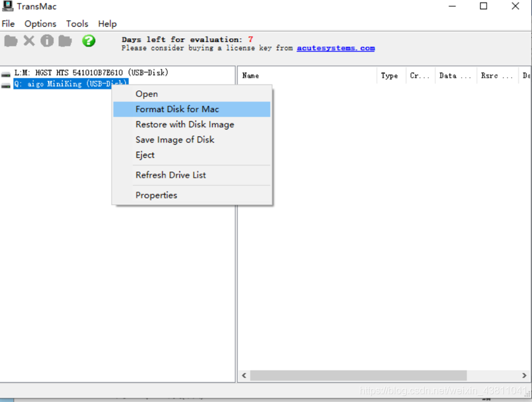The width and height of the screenshot is (532, 402).
Task: Select the L:M: HGST HTS drive
Action: [91, 73]
